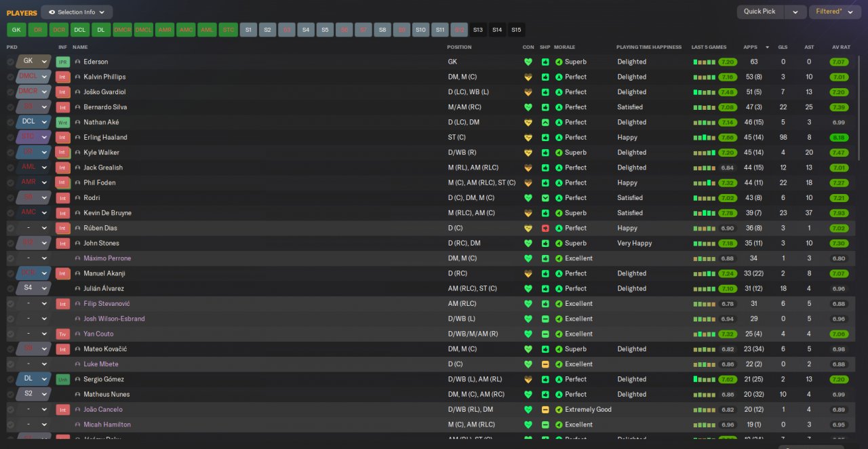Click João Cancelo's Extremely Good morale icon
This screenshot has width=868, height=449.
[x=559, y=410]
